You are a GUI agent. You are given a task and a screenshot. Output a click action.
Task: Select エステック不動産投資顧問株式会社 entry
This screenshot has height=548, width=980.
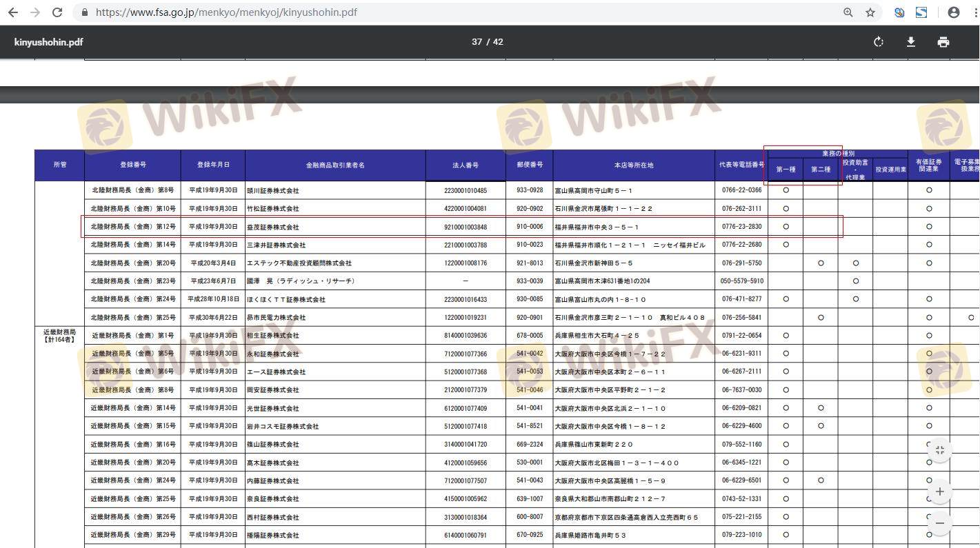299,263
